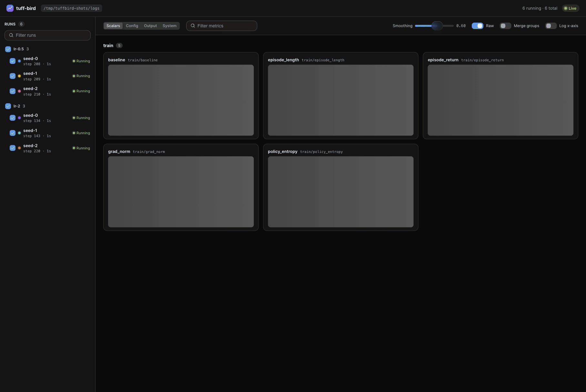Click the purple color dot of lr-2 seed-0

point(19,118)
